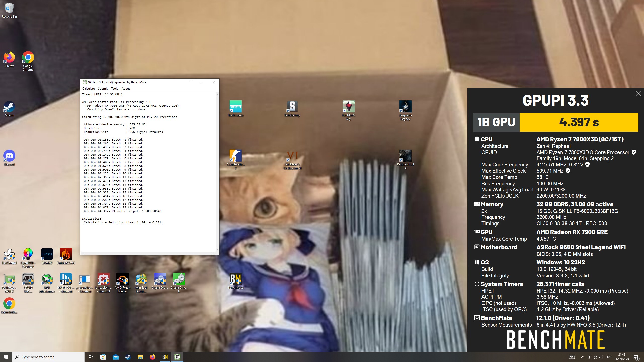This screenshot has height=362, width=644.
Task: Select the OpenRGB shortcut icon
Action: click(28, 258)
